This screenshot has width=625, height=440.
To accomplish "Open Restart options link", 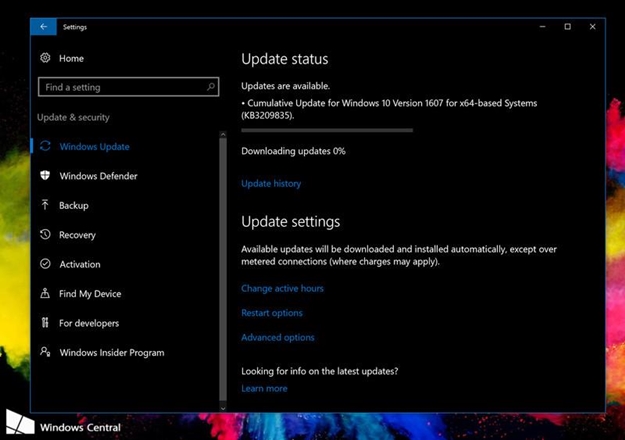I will (x=271, y=313).
